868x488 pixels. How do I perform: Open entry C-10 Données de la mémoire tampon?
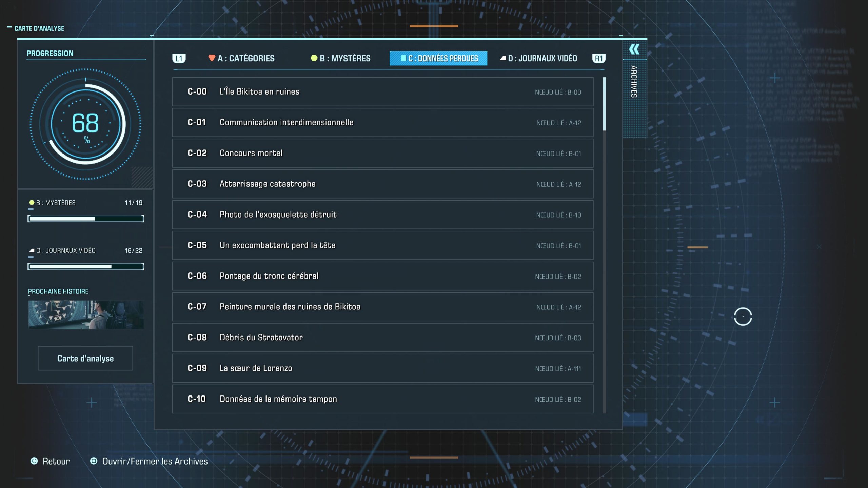[x=383, y=399]
